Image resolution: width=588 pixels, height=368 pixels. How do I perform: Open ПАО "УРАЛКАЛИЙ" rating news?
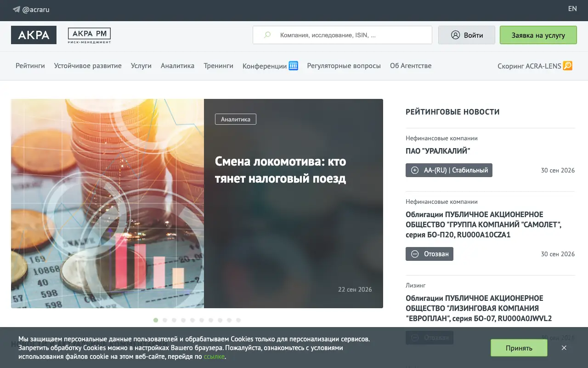[438, 151]
